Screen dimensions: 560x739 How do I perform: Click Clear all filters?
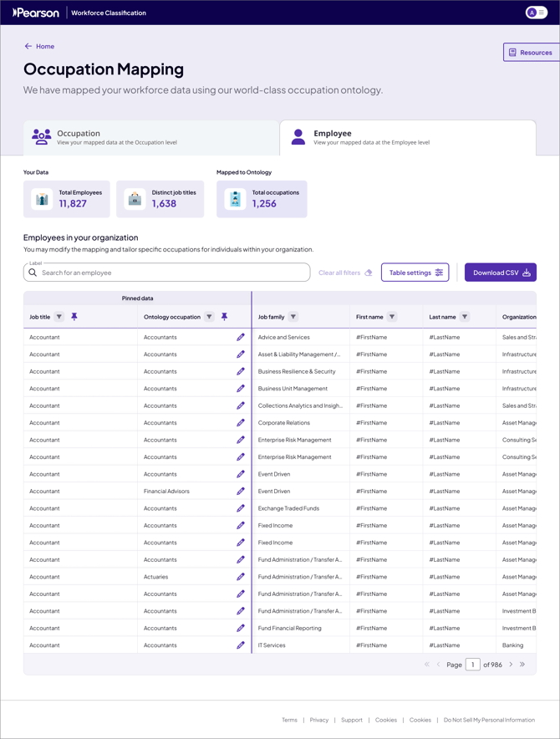[345, 273]
